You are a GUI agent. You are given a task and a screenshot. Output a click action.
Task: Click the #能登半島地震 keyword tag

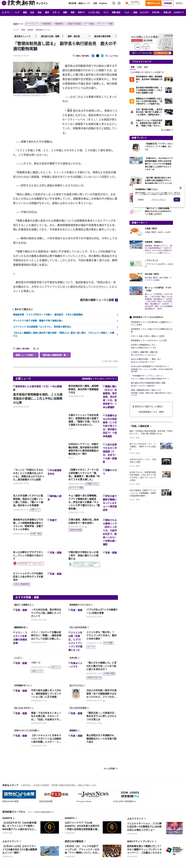[x=74, y=24]
